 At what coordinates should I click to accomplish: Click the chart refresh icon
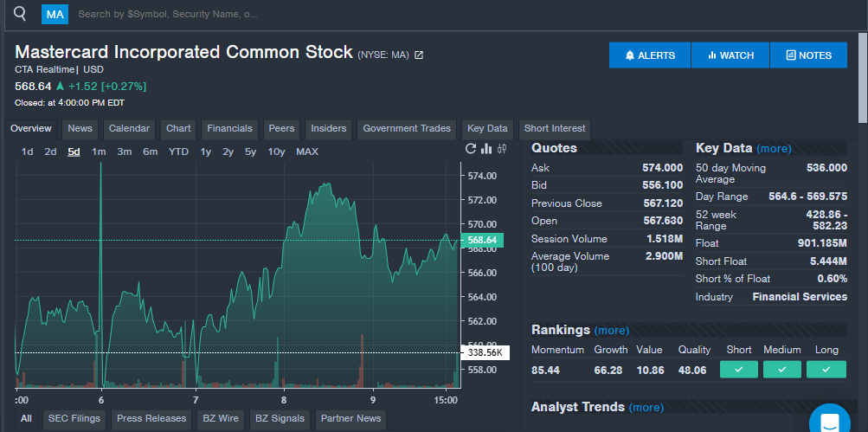[471, 148]
